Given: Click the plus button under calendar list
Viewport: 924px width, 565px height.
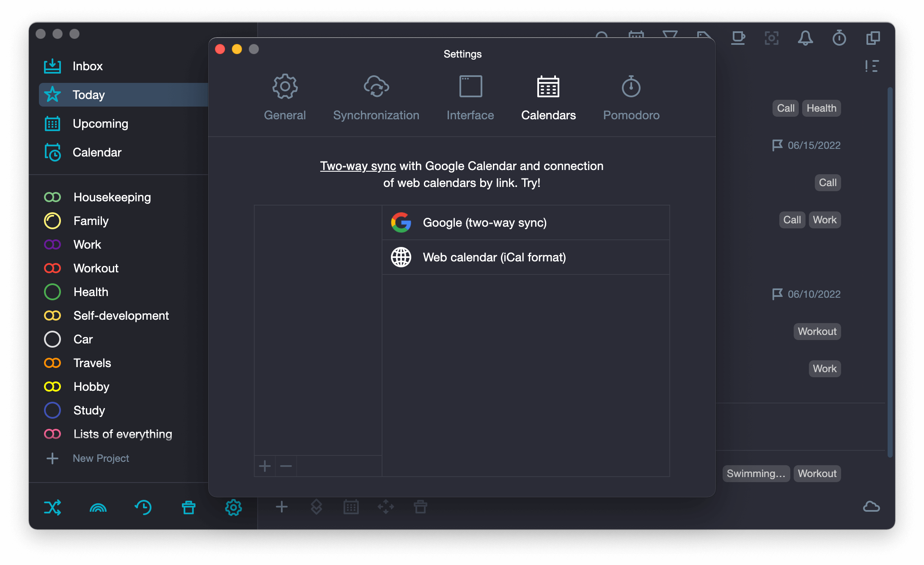Looking at the screenshot, I should tap(265, 466).
